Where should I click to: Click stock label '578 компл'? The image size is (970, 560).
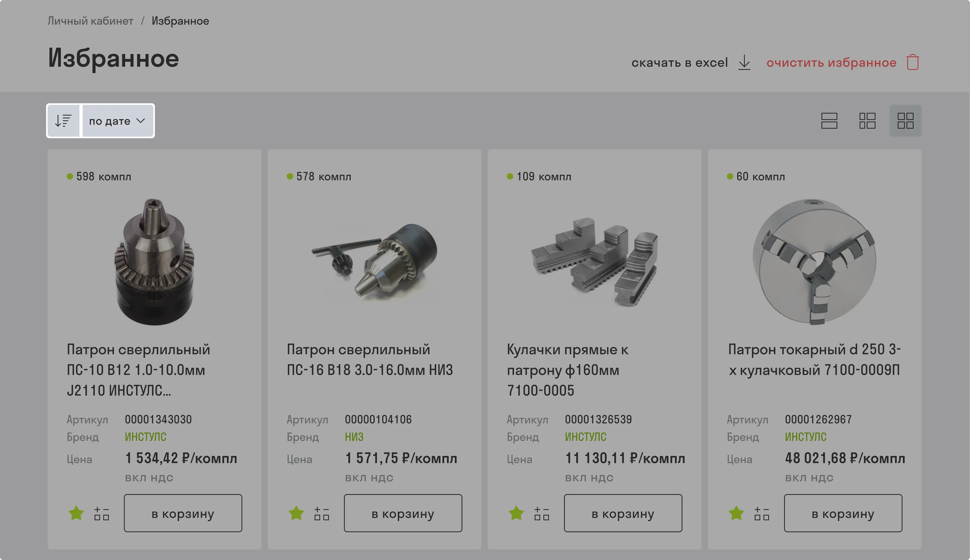[324, 177]
